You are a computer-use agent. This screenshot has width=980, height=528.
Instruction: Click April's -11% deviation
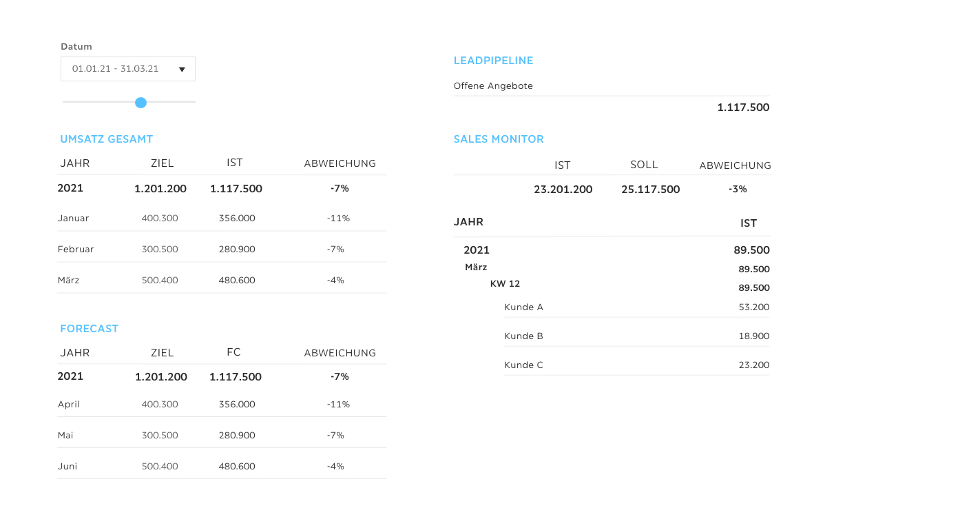tap(338, 405)
